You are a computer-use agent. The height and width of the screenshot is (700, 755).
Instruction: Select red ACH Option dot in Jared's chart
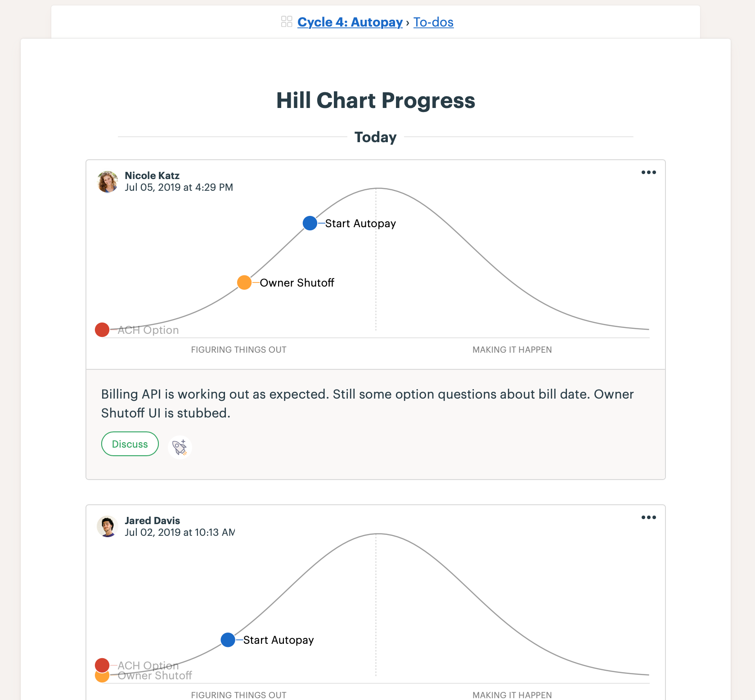[102, 664]
